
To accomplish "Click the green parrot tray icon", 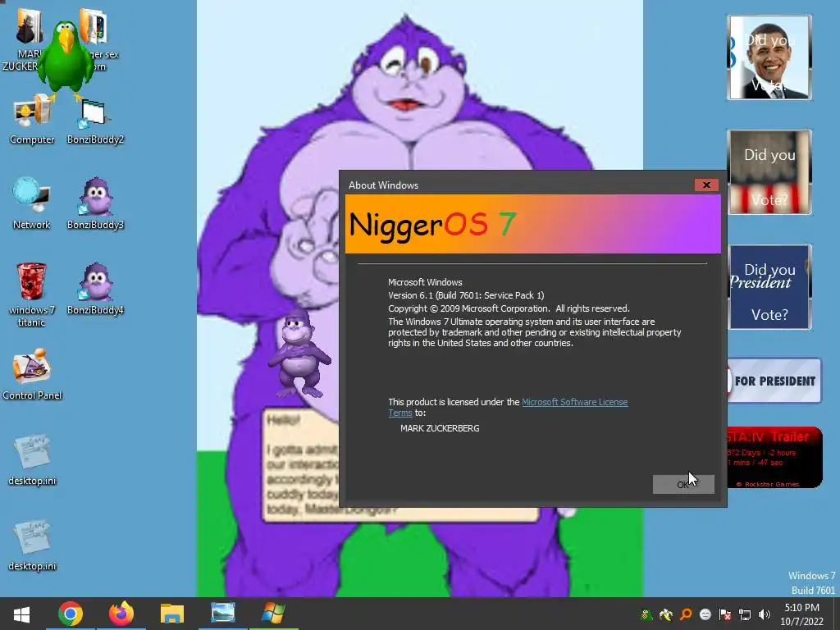I will pos(646,614).
